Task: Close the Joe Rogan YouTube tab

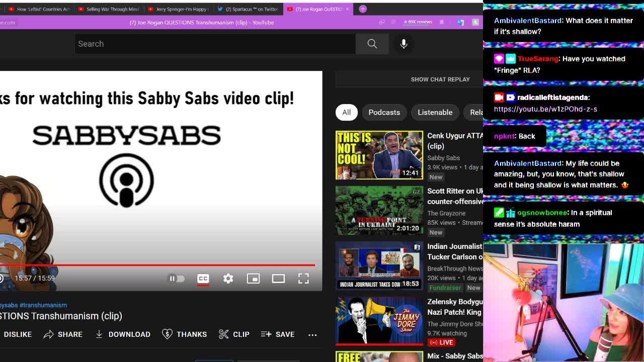Action: pyautogui.click(x=347, y=9)
